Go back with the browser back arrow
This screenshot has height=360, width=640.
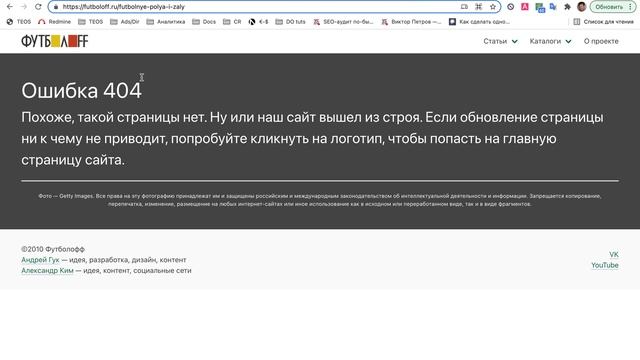10,7
